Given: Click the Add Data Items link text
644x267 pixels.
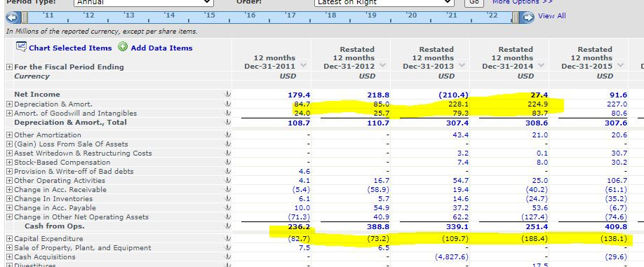Looking at the screenshot, I should click(162, 48).
